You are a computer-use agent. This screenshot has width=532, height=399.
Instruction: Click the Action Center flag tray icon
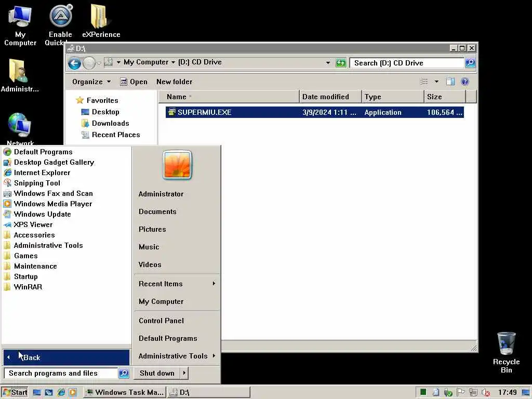click(x=460, y=393)
